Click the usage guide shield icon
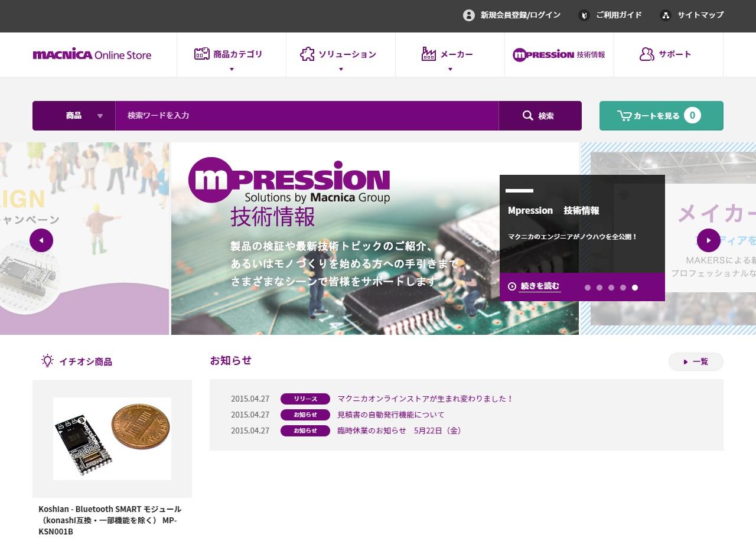 (x=584, y=15)
